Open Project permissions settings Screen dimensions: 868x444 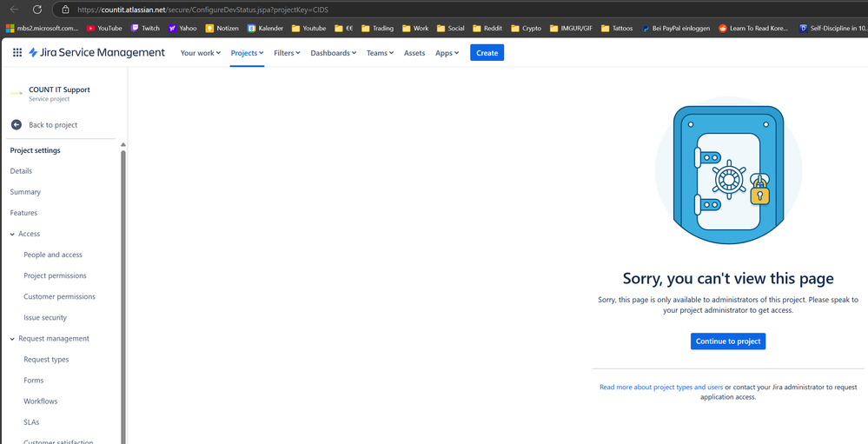(55, 275)
